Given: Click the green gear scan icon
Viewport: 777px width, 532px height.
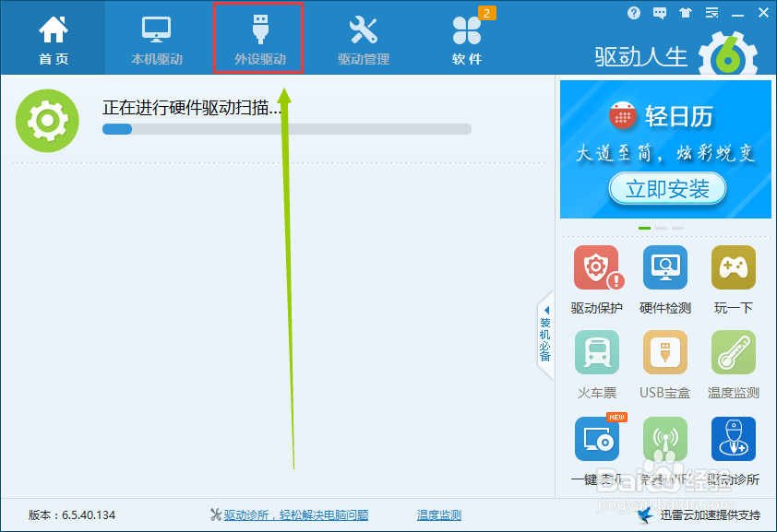Looking at the screenshot, I should coord(47,120).
